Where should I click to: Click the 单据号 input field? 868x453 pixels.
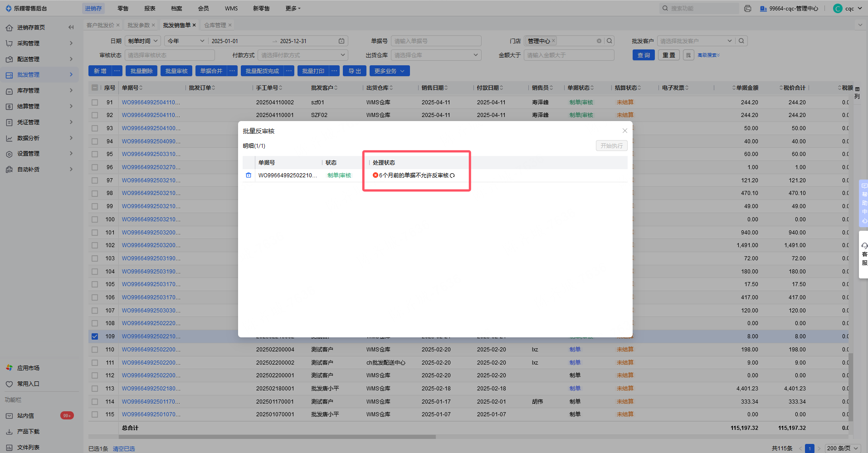point(435,41)
